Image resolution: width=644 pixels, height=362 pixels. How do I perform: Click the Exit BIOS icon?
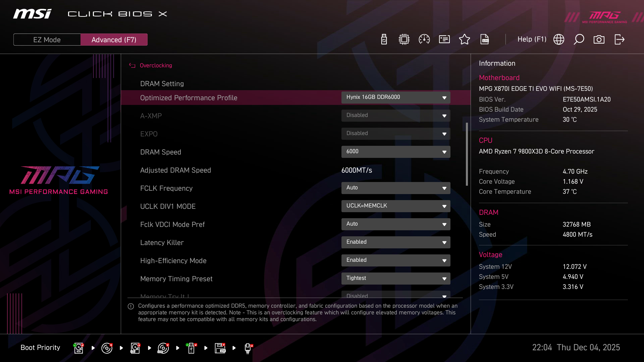[x=619, y=40]
